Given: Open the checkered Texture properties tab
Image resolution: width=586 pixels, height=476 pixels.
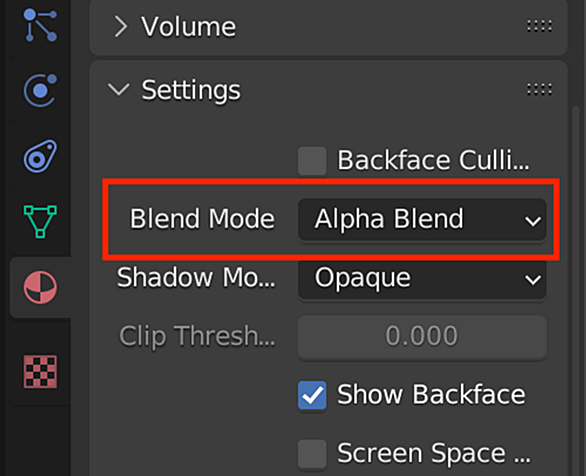Looking at the screenshot, I should pos(40,371).
